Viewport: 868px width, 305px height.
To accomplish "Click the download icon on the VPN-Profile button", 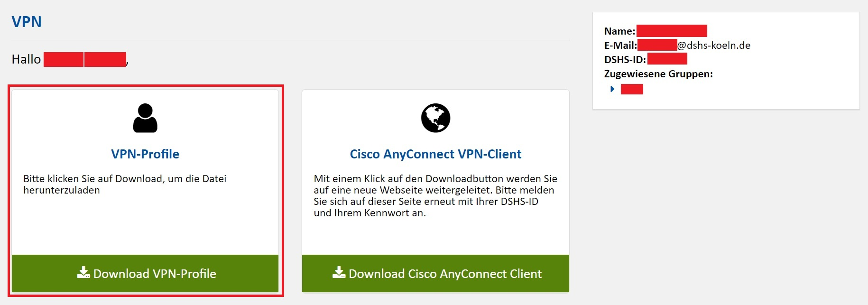I will (x=83, y=272).
